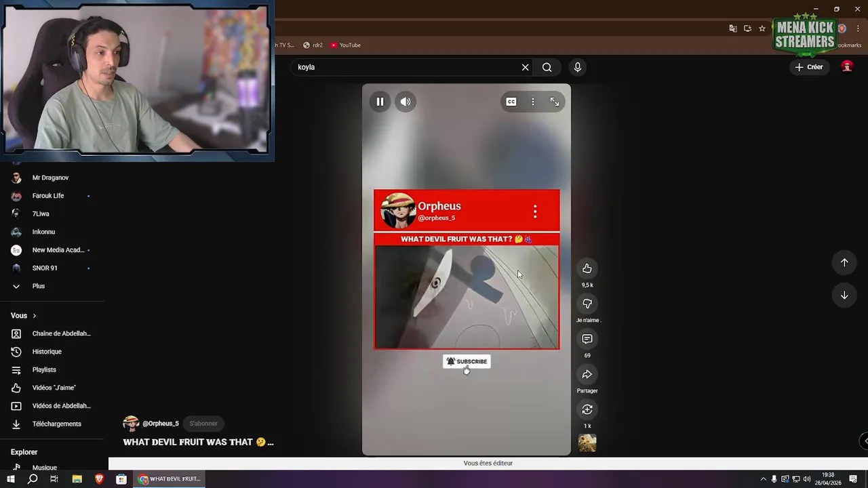Mute the Shorts video volume
Image resolution: width=868 pixels, height=488 pixels.
pyautogui.click(x=405, y=102)
